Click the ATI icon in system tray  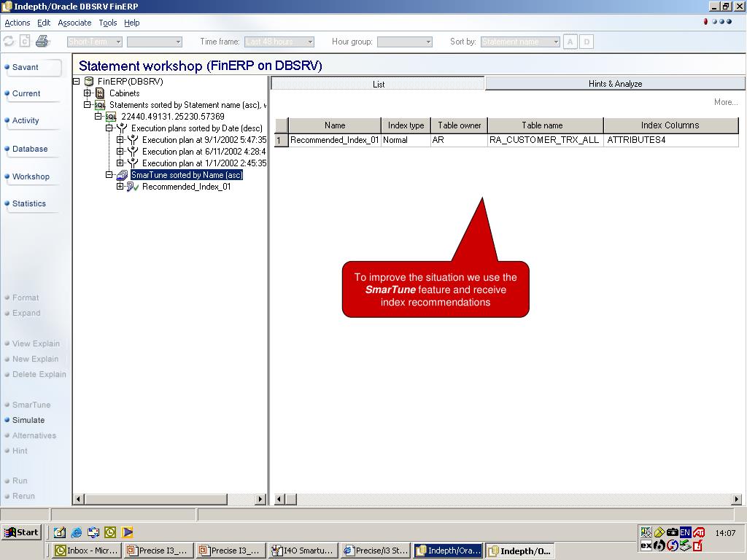point(699,532)
